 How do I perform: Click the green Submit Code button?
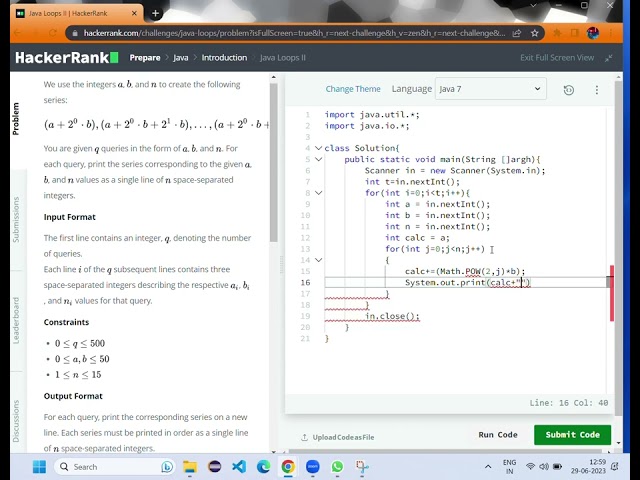tap(572, 435)
